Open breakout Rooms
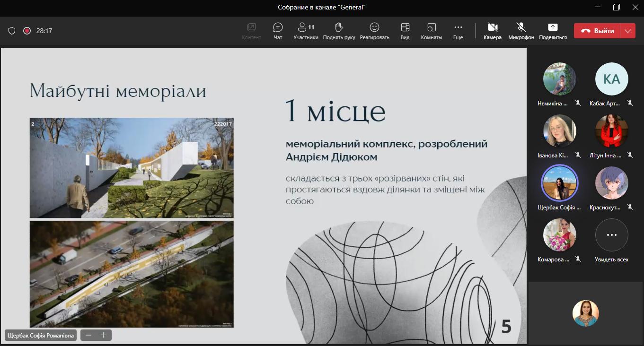 click(431, 31)
